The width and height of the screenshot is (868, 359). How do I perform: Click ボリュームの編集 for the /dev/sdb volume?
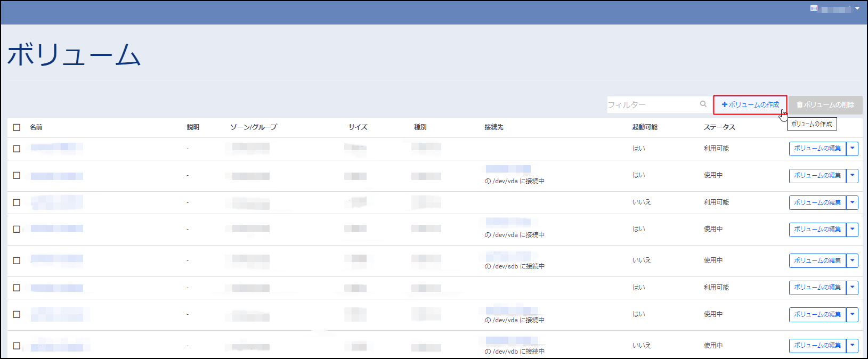tap(817, 260)
